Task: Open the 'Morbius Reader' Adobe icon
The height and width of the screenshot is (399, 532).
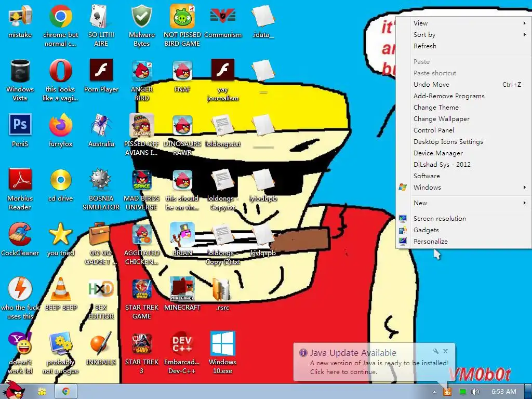Action: [20, 179]
